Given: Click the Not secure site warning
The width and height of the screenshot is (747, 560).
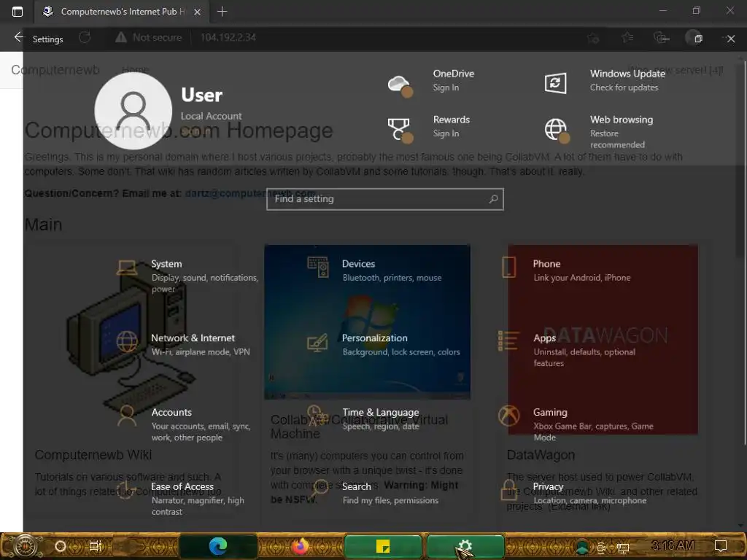Looking at the screenshot, I should coord(149,37).
